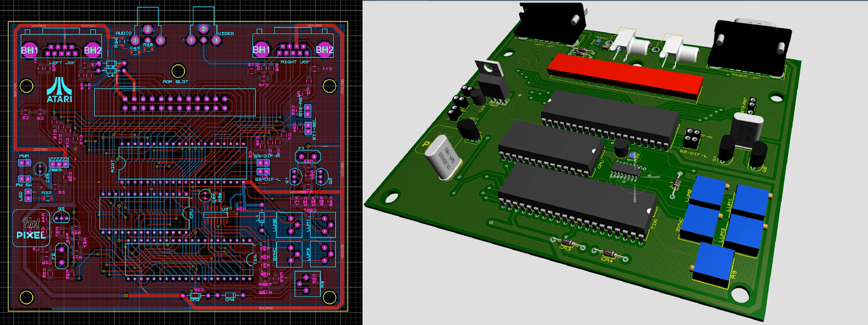
Task: Click the Atari logo on the PCB layout
Action: click(x=60, y=90)
